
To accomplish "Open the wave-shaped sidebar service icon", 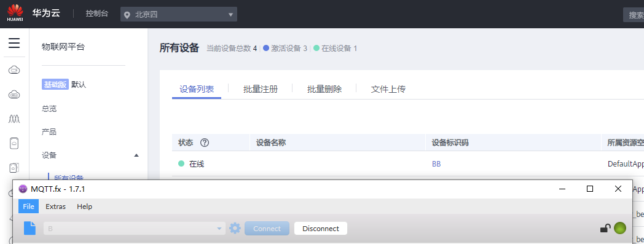I will point(14,119).
